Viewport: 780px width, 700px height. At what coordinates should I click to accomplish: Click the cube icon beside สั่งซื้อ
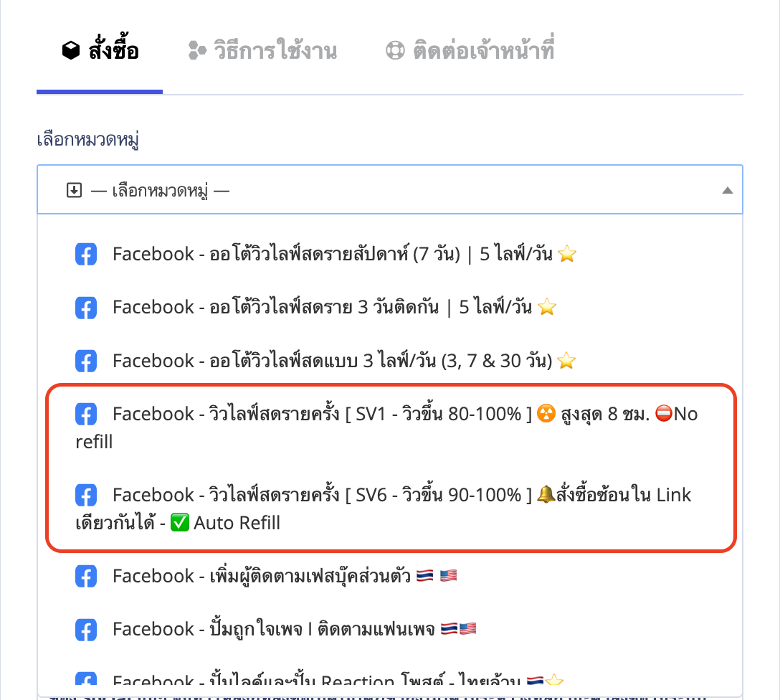tap(71, 50)
